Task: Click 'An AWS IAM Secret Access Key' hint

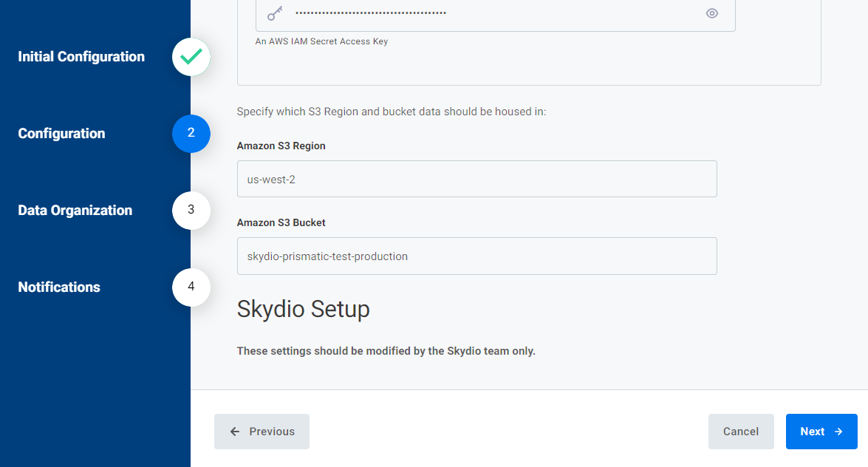Action: tap(321, 41)
